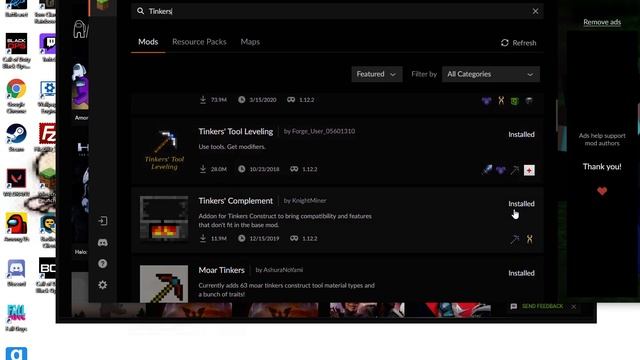Click Wallpaper Engine desktop shortcut
The width and height of the screenshot is (640, 360).
(47, 97)
